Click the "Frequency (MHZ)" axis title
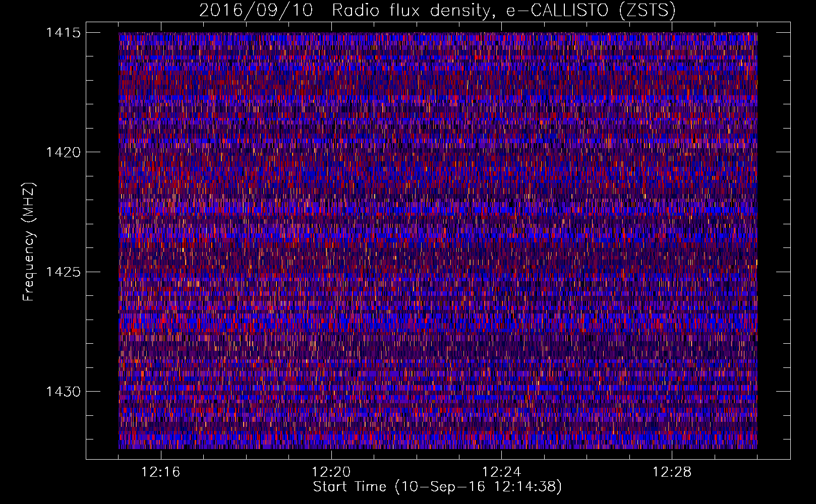The image size is (816, 504). click(x=29, y=241)
